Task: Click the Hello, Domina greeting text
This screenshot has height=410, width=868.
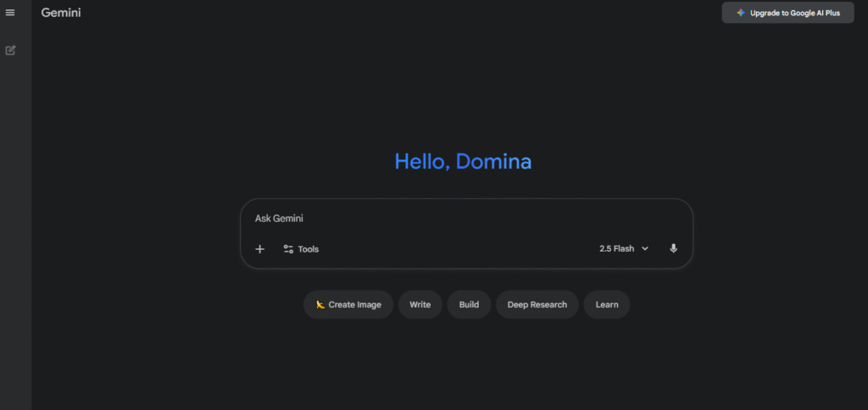Action: (x=463, y=161)
